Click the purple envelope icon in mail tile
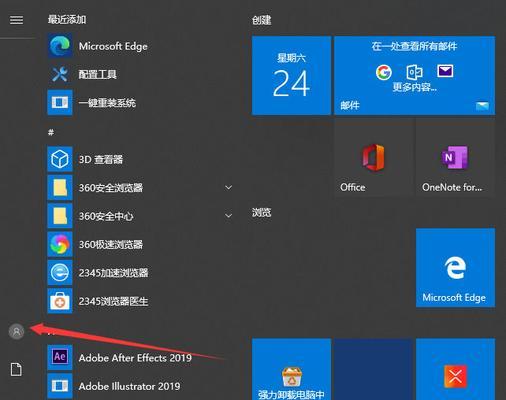This screenshot has height=400, width=506. [445, 71]
